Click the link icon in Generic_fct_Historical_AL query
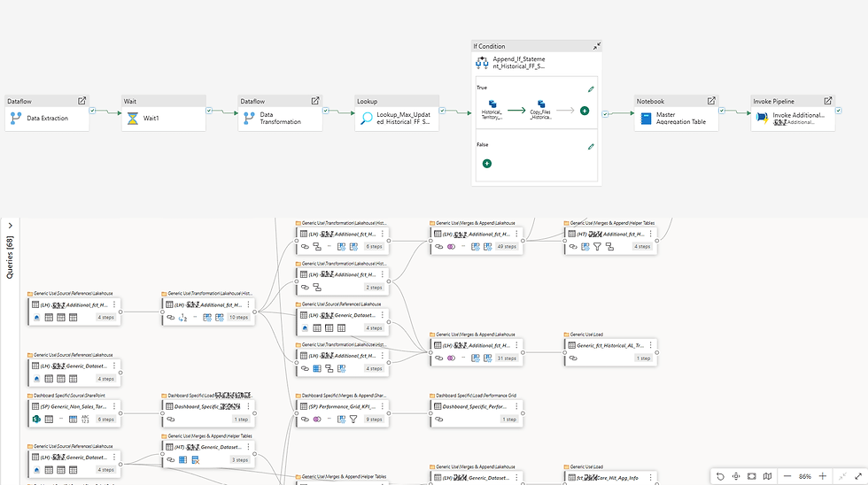This screenshot has width=868, height=485. (x=573, y=358)
